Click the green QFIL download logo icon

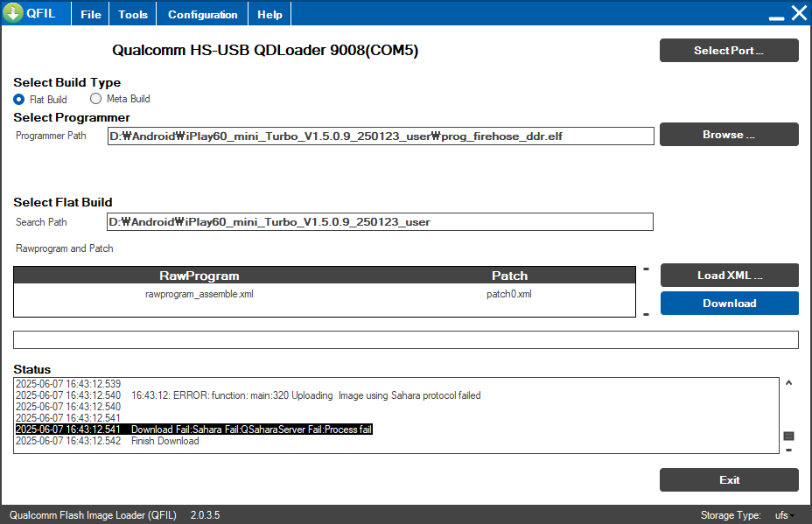(13, 14)
